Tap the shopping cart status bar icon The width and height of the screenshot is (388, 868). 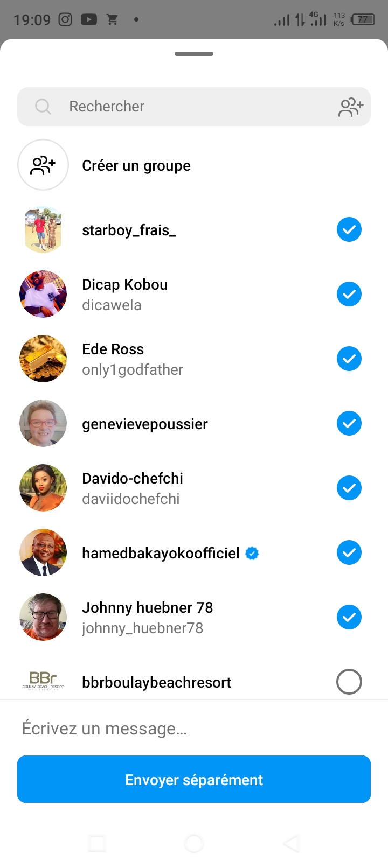click(x=113, y=20)
